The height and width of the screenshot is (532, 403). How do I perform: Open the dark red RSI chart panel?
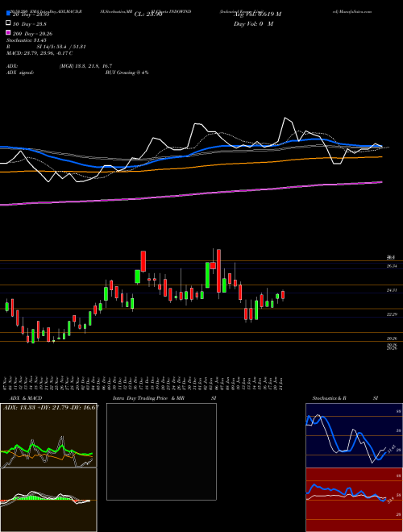pyautogui.click(x=354, y=500)
